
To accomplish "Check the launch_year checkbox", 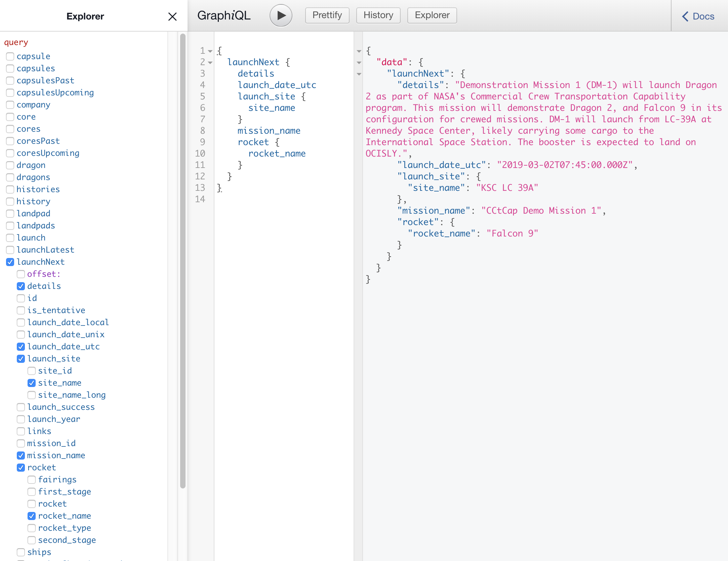I will tap(21, 419).
